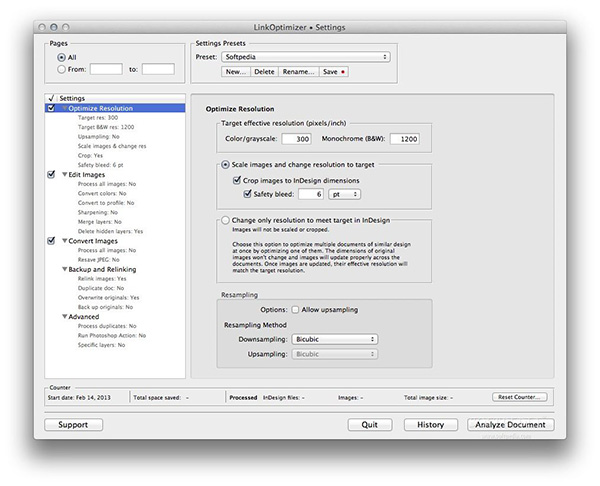The height and width of the screenshot is (486, 600).
Task: Click the Monochrome (B&W) resolution field
Action: pos(404,139)
